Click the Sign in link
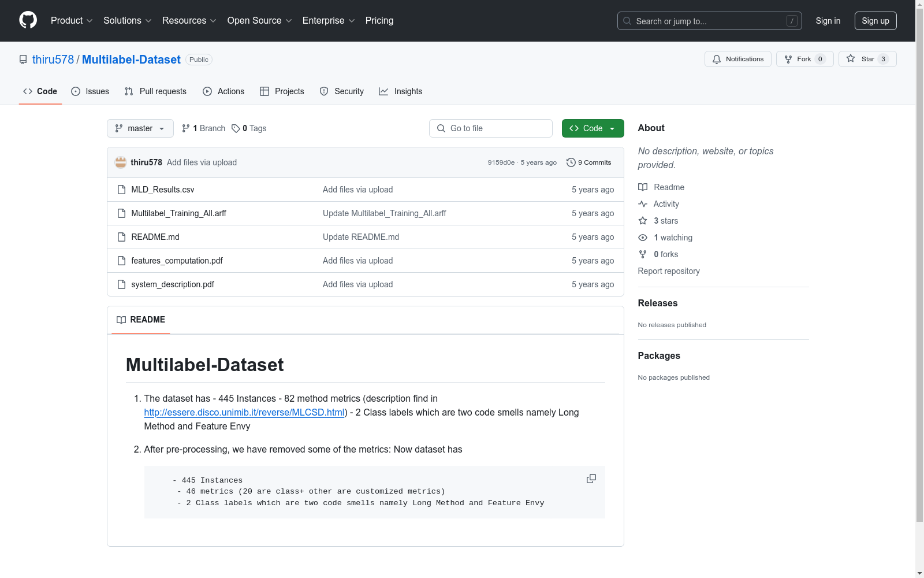This screenshot has height=578, width=924. (x=828, y=21)
